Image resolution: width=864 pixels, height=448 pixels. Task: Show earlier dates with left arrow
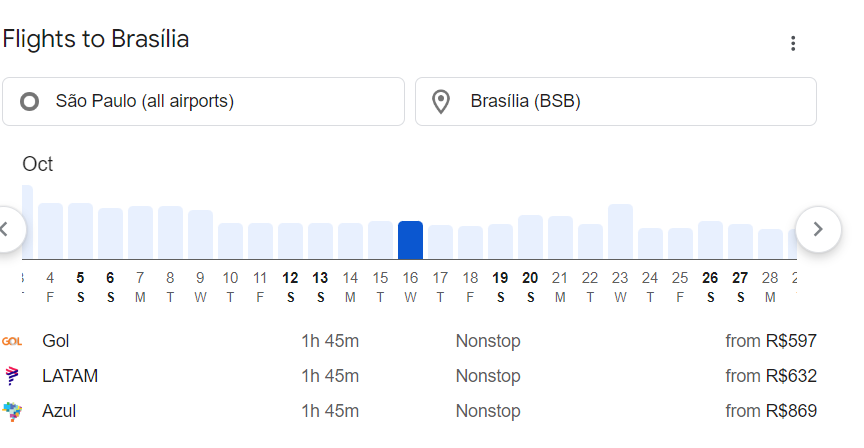tap(6, 229)
